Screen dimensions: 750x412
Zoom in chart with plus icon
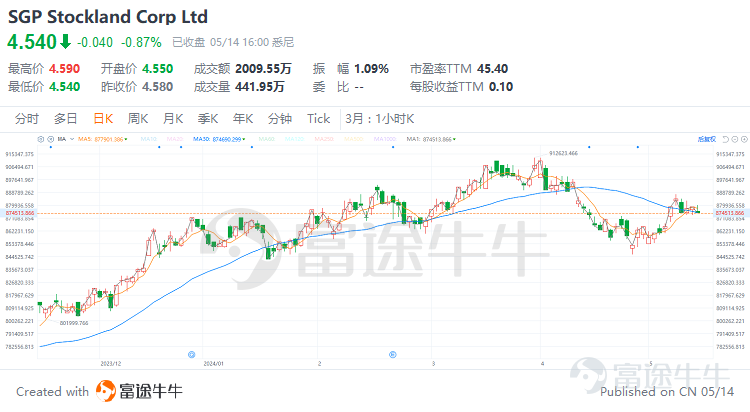click(744, 139)
